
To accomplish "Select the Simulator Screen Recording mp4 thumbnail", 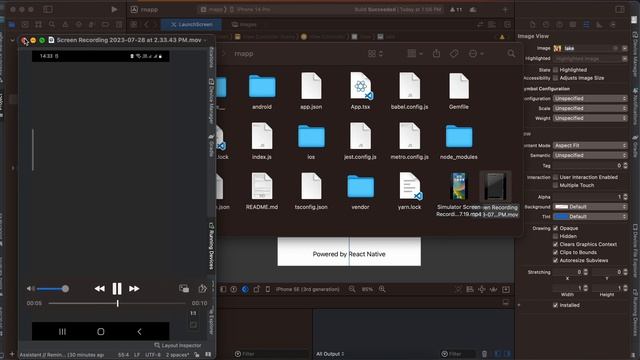I will 459,187.
